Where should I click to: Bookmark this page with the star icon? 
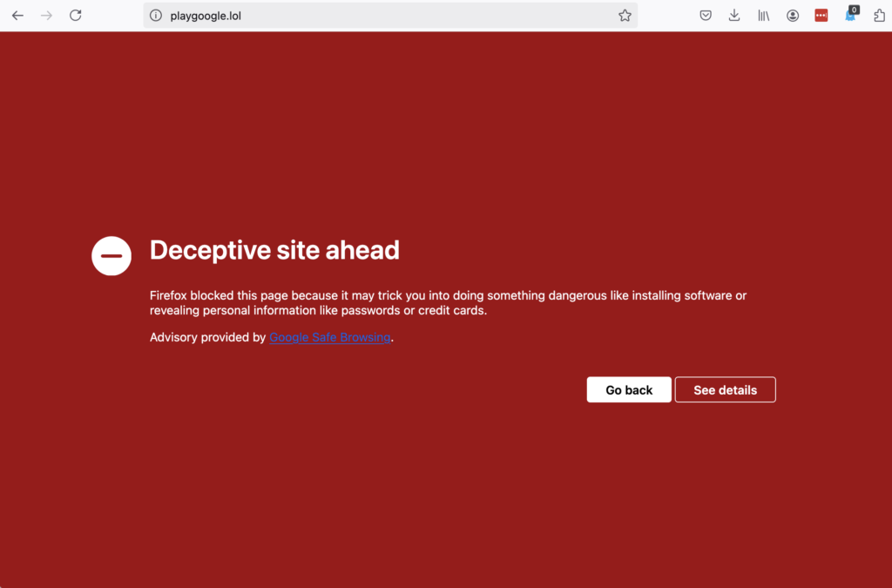[x=625, y=16]
